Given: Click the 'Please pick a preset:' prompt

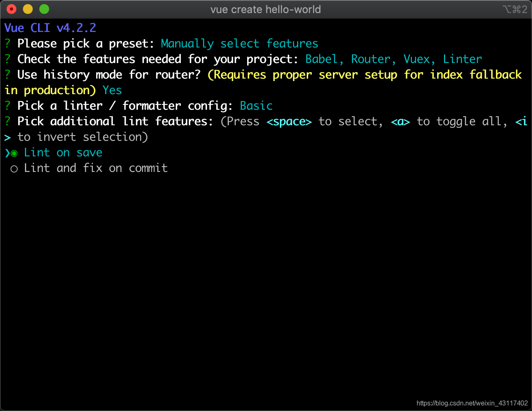Looking at the screenshot, I should 86,43.
